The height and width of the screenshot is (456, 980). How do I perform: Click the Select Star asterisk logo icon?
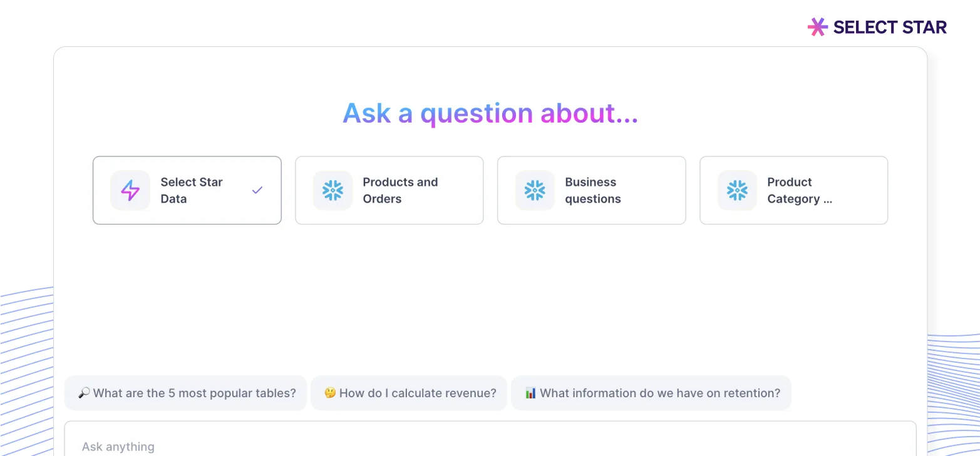click(818, 27)
